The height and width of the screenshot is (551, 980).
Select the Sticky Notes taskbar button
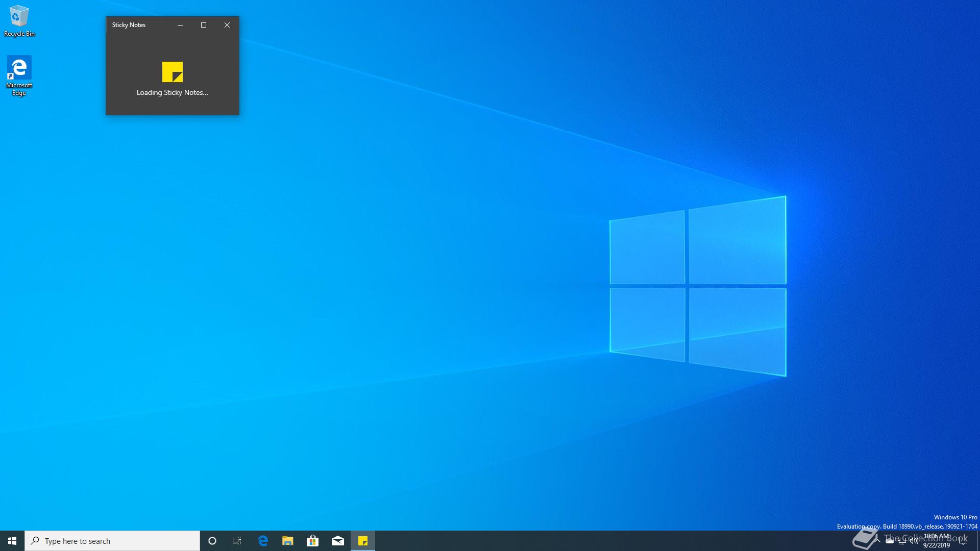[x=363, y=541]
